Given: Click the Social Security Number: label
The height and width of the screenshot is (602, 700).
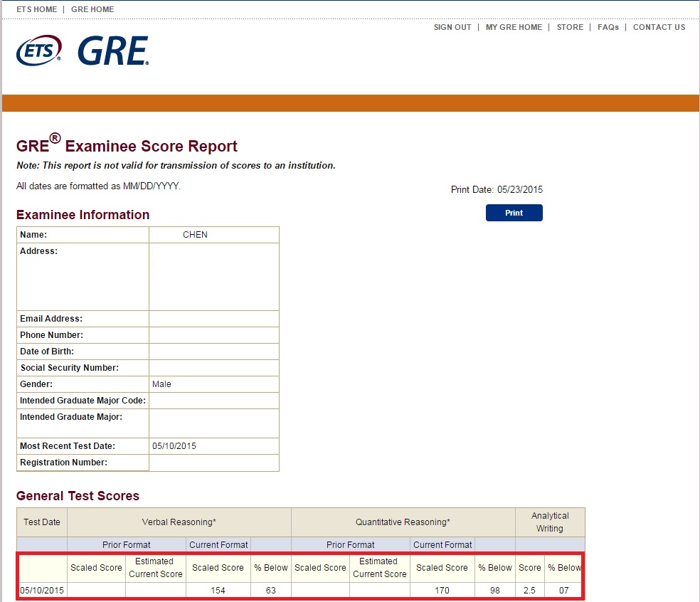Looking at the screenshot, I should [x=70, y=368].
